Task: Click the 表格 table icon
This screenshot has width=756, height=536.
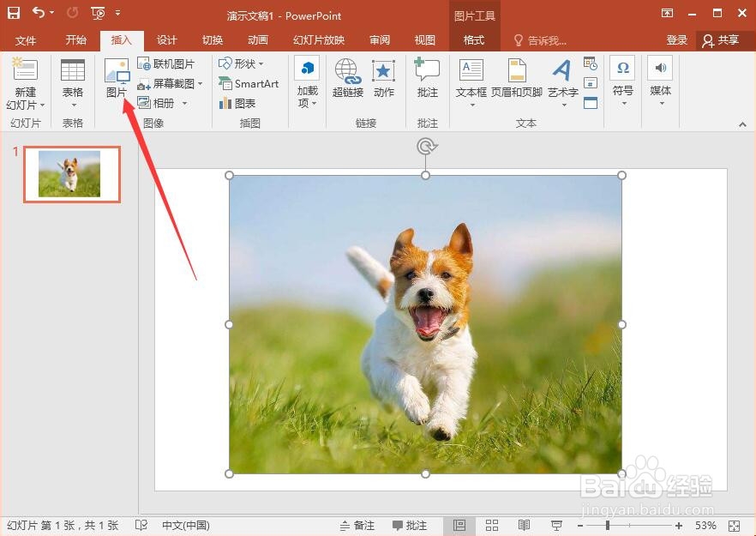Action: 73,70
